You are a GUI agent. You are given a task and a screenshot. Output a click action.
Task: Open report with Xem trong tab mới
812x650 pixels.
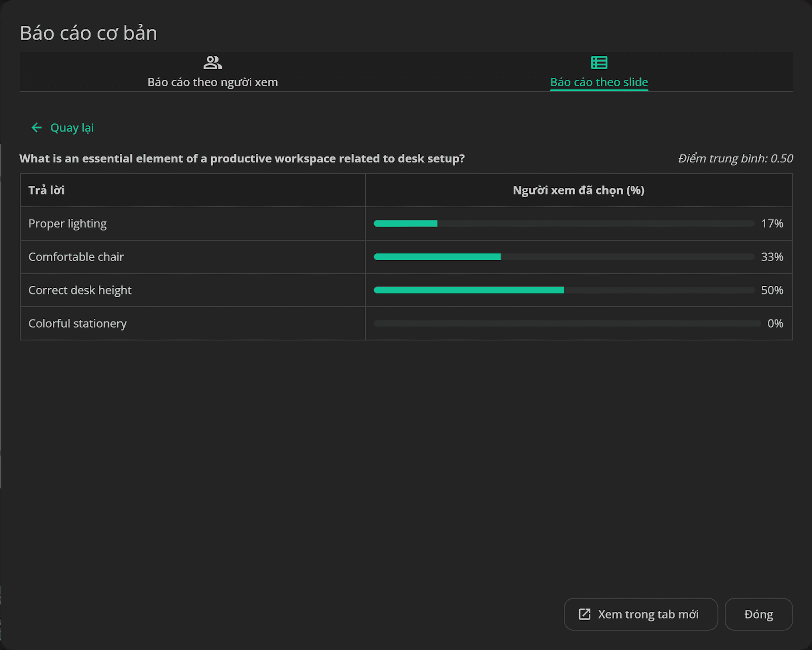click(x=640, y=614)
